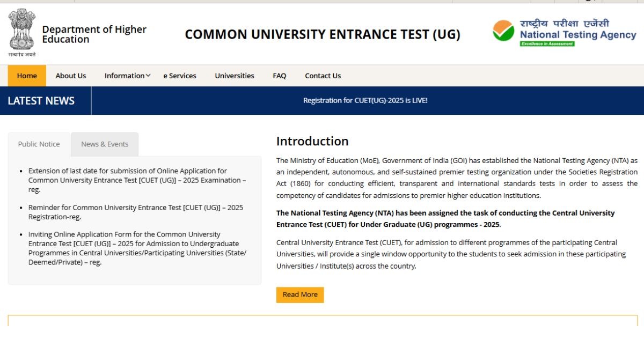Image resolution: width=644 pixels, height=362 pixels.
Task: Switch to the Public Notice tab
Action: [x=39, y=144]
